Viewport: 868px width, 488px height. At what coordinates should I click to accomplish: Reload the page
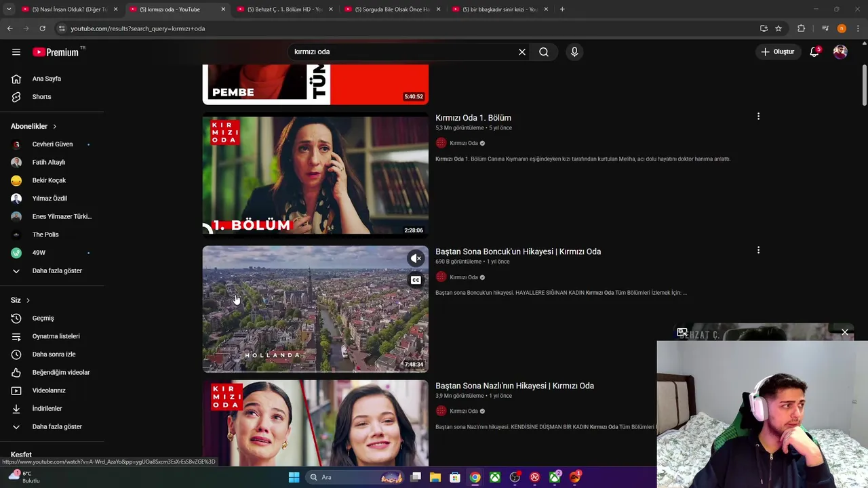coord(42,28)
